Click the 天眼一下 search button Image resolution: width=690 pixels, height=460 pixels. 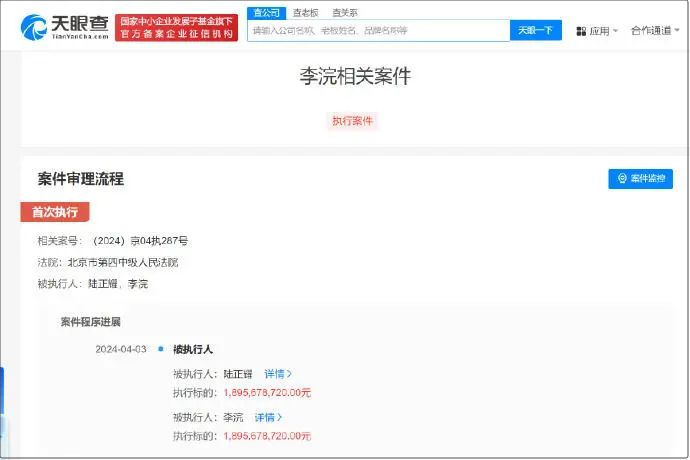click(536, 30)
